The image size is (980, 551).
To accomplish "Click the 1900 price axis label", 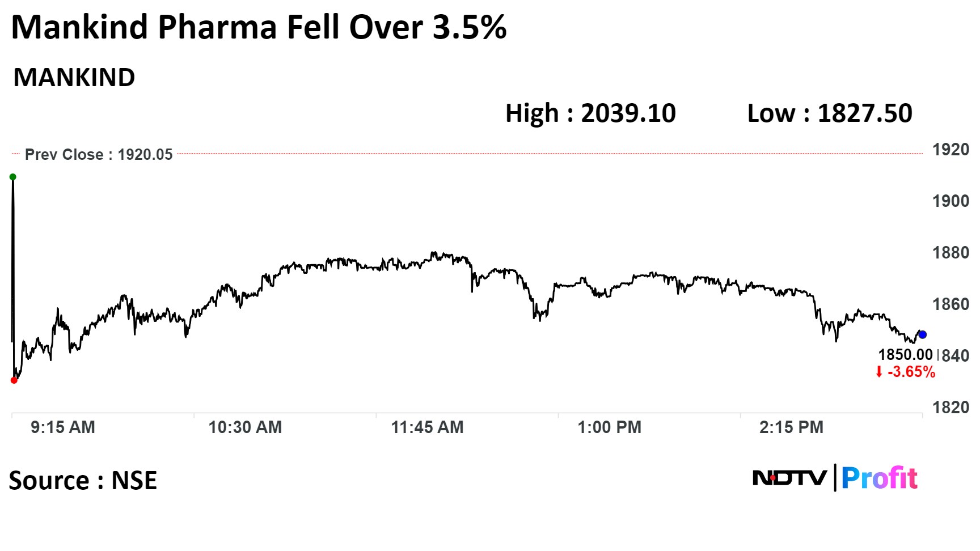I will coord(951,201).
